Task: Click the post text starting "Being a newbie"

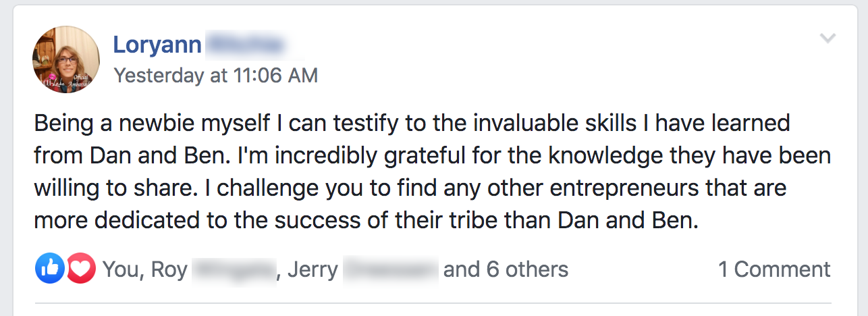Action: pos(96,124)
